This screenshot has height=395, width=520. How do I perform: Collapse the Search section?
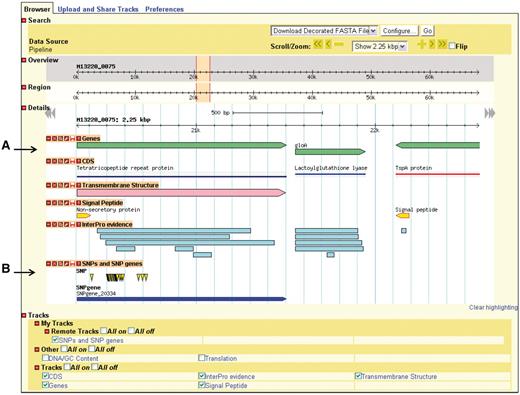[x=24, y=20]
